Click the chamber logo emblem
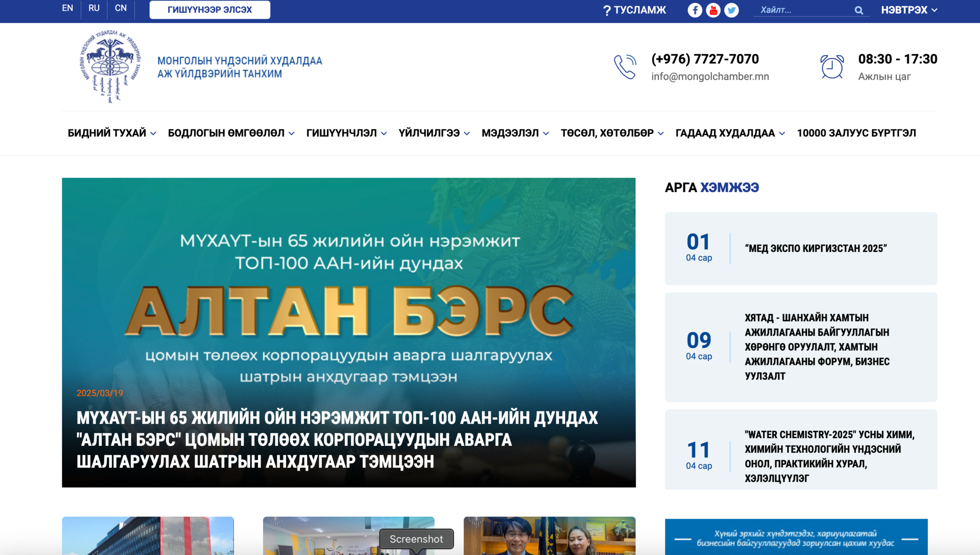Viewport: 980px width, 555px height. click(x=110, y=67)
